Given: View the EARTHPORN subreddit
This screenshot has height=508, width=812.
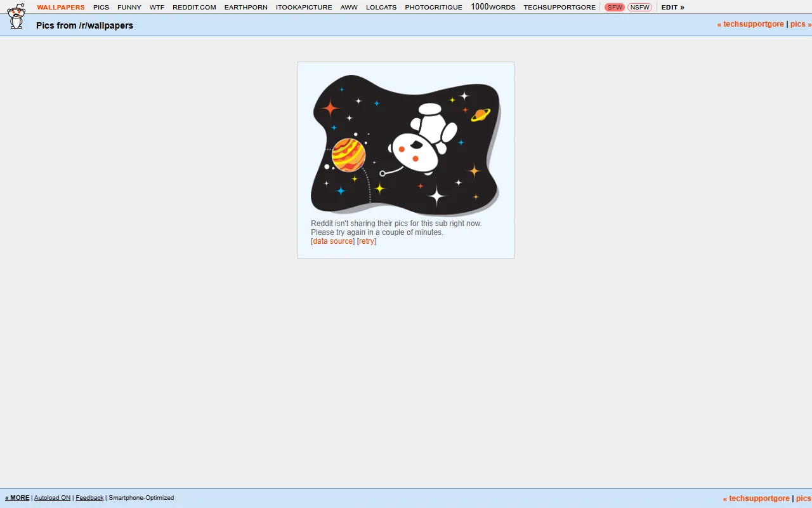Looking at the screenshot, I should (246, 7).
